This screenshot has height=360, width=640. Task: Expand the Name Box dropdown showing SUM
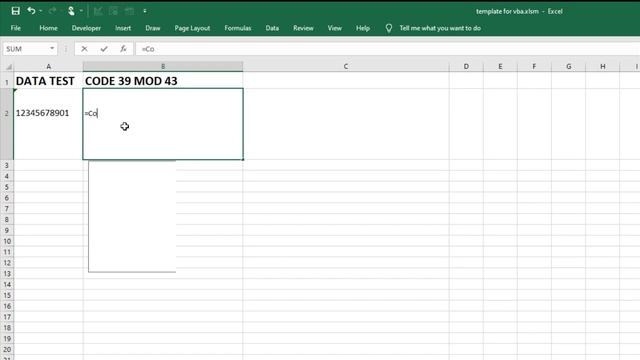coord(52,49)
